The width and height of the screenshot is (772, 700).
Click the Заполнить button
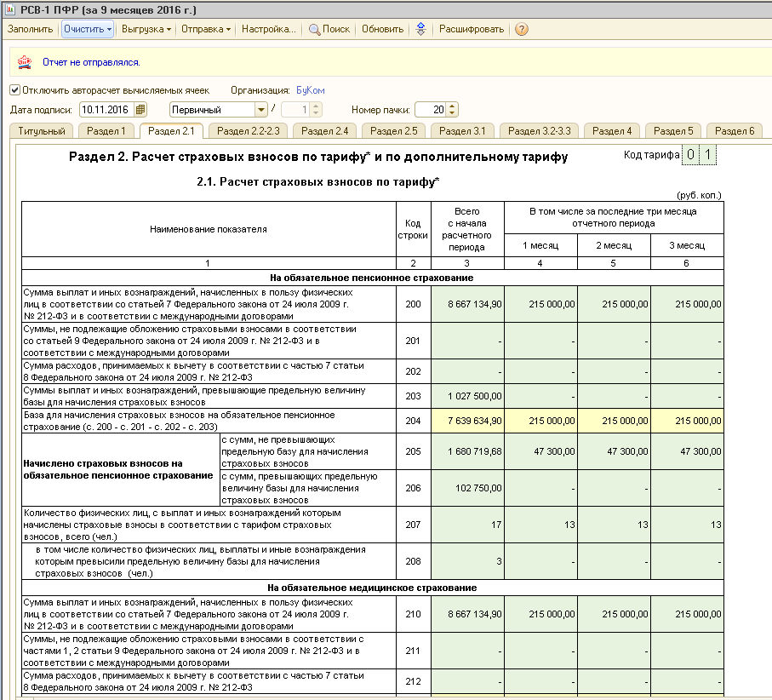coord(30,29)
